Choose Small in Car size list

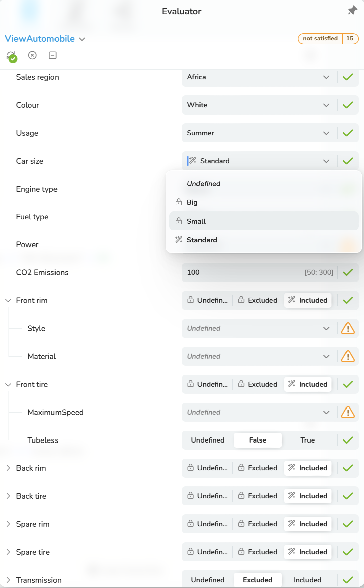pos(264,221)
